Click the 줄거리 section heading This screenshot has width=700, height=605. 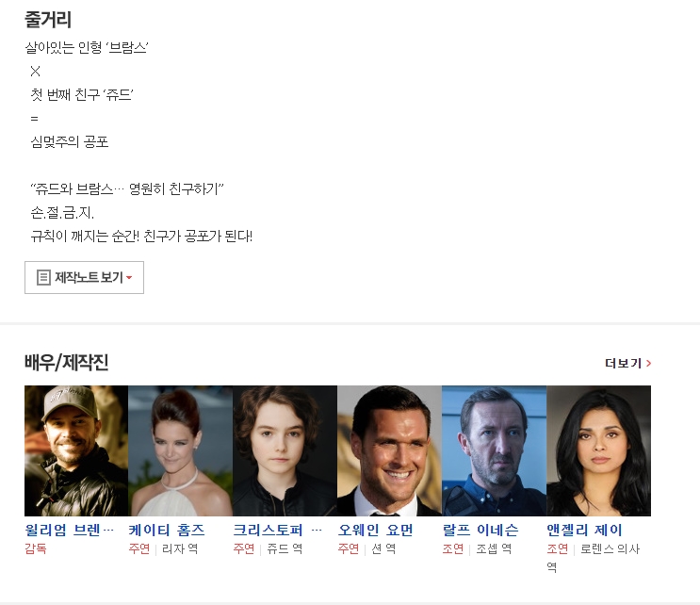(48, 19)
